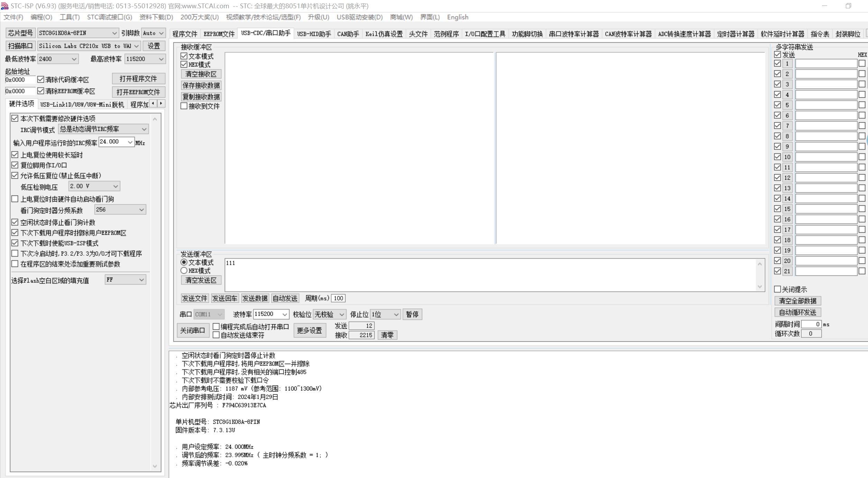Click the 关闭串口 button

point(193,330)
